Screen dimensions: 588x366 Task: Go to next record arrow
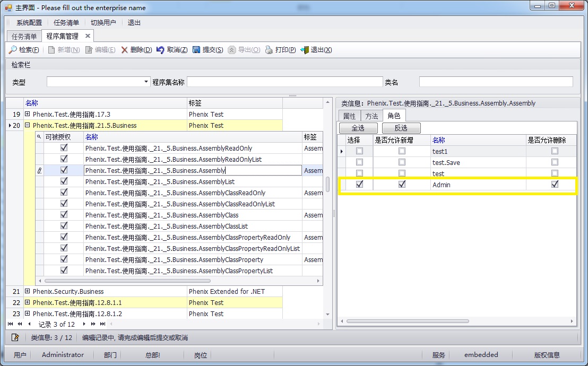pyautogui.click(x=84, y=324)
